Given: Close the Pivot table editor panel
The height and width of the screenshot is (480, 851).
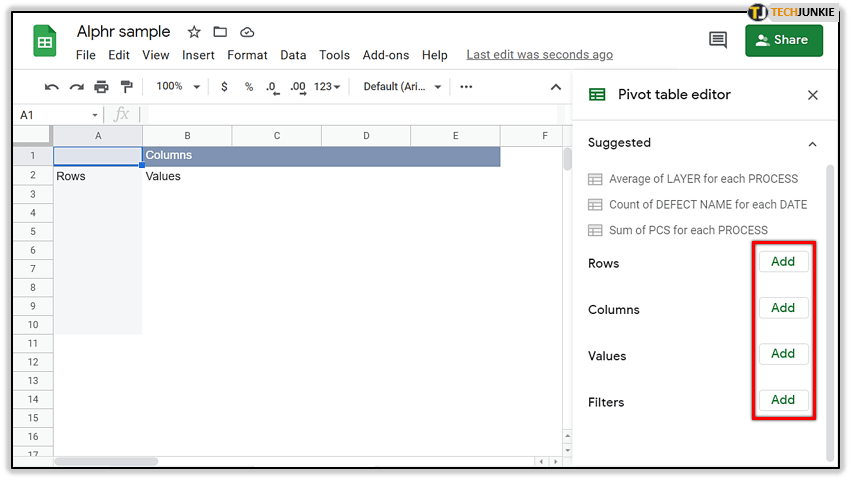Looking at the screenshot, I should pyautogui.click(x=812, y=95).
